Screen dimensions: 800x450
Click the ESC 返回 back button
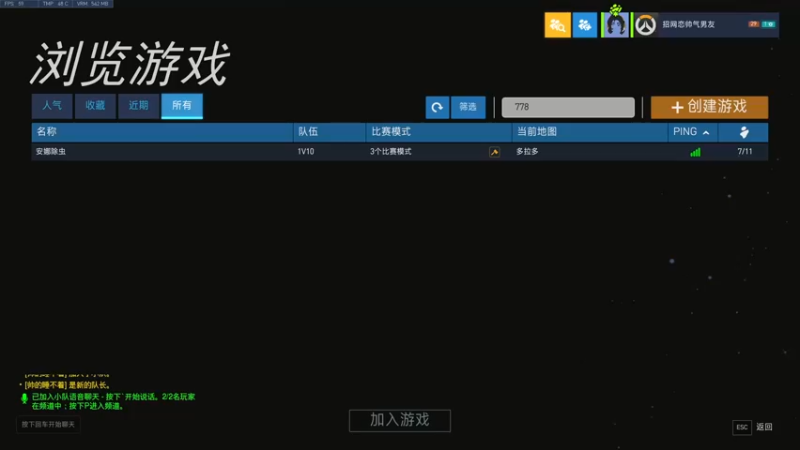coord(753,427)
